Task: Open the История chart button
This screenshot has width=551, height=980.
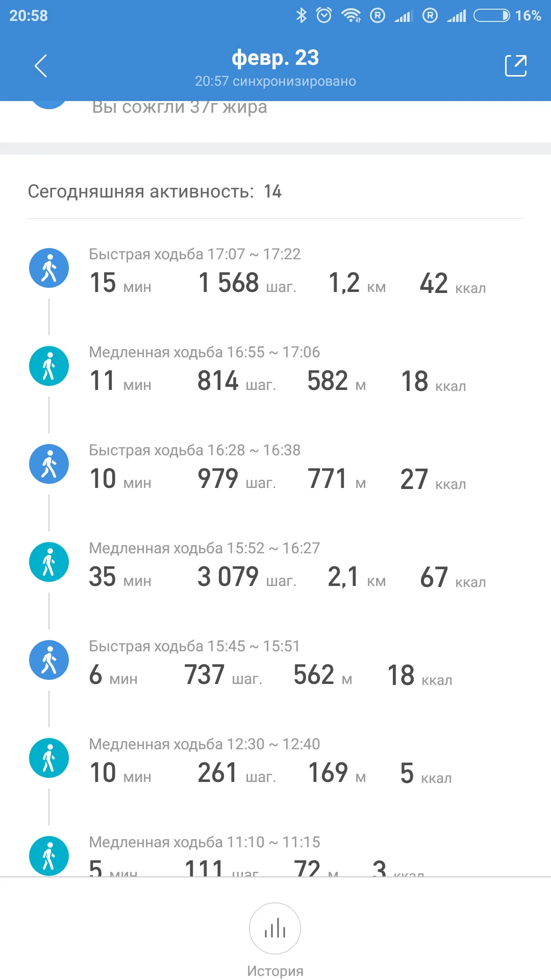Action: [275, 928]
